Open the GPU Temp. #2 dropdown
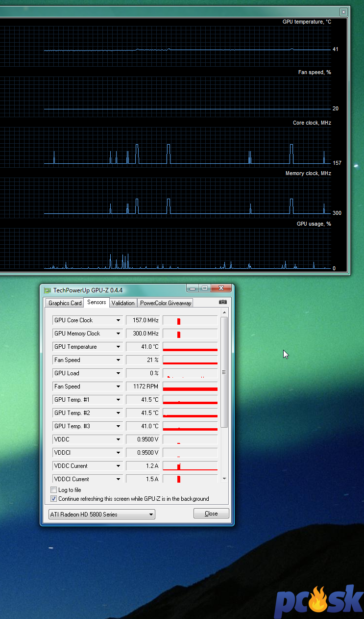 click(x=118, y=413)
